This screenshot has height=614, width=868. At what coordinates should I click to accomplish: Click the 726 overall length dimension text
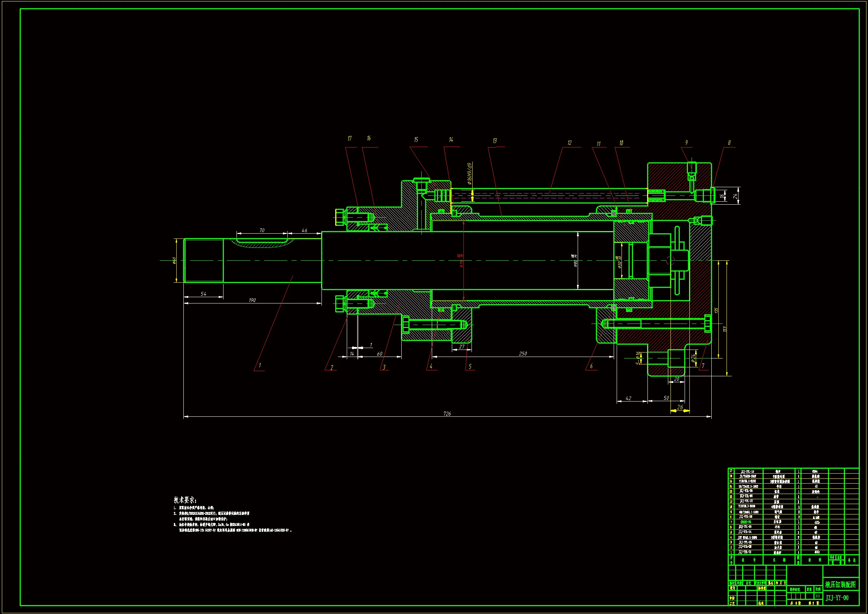[x=447, y=413]
